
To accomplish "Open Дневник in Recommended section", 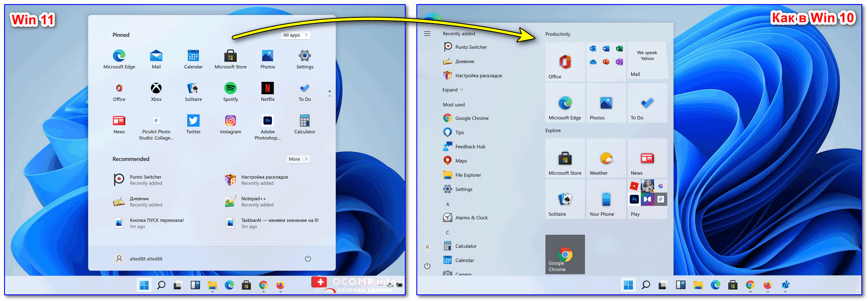I will click(x=138, y=201).
